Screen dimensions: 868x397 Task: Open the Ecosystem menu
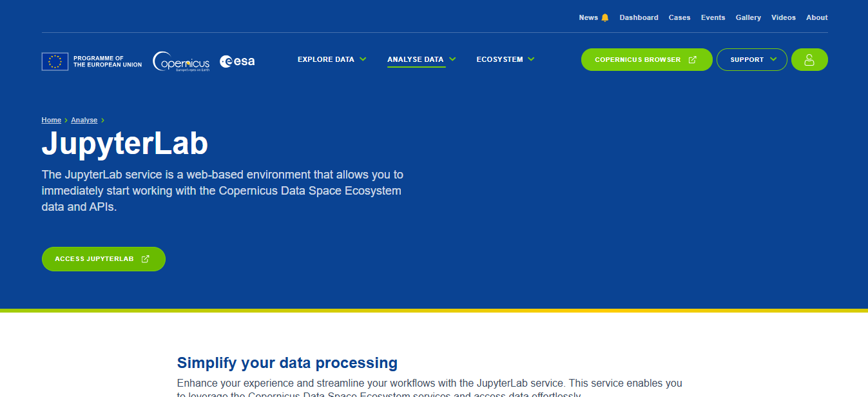coord(500,59)
